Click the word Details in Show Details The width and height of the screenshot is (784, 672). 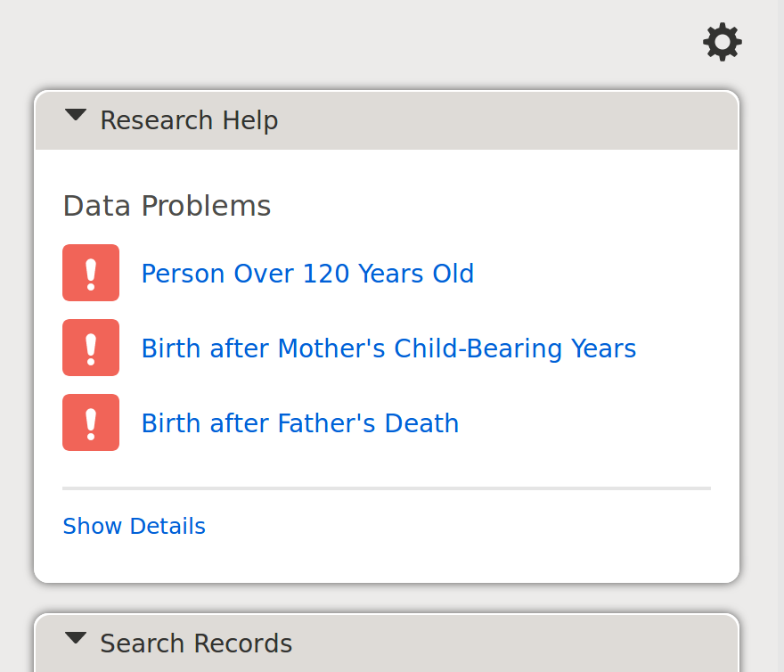click(167, 527)
